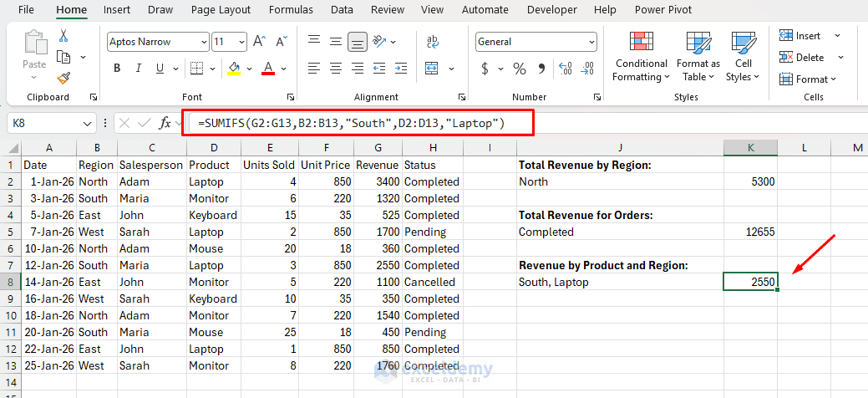Select cell K2 containing 5300
Screen dimensions: 868x398
750,181
